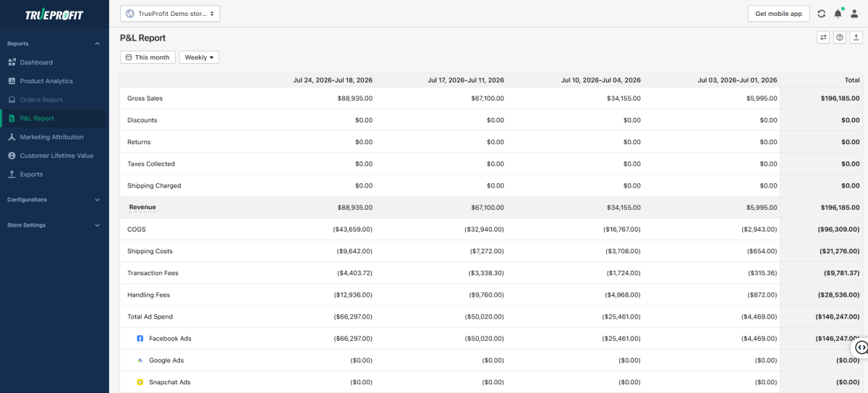Viewport: 868px width, 393px height.
Task: Click the Total column header
Action: (x=852, y=80)
